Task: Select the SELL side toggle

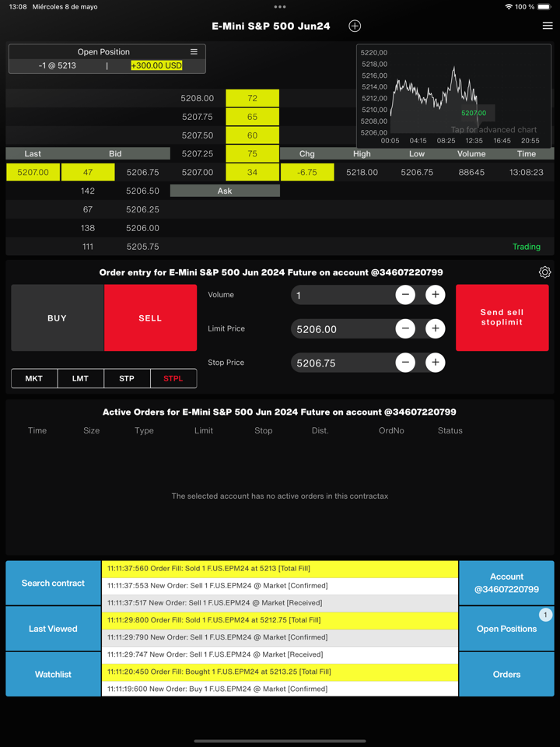Action: tap(150, 318)
